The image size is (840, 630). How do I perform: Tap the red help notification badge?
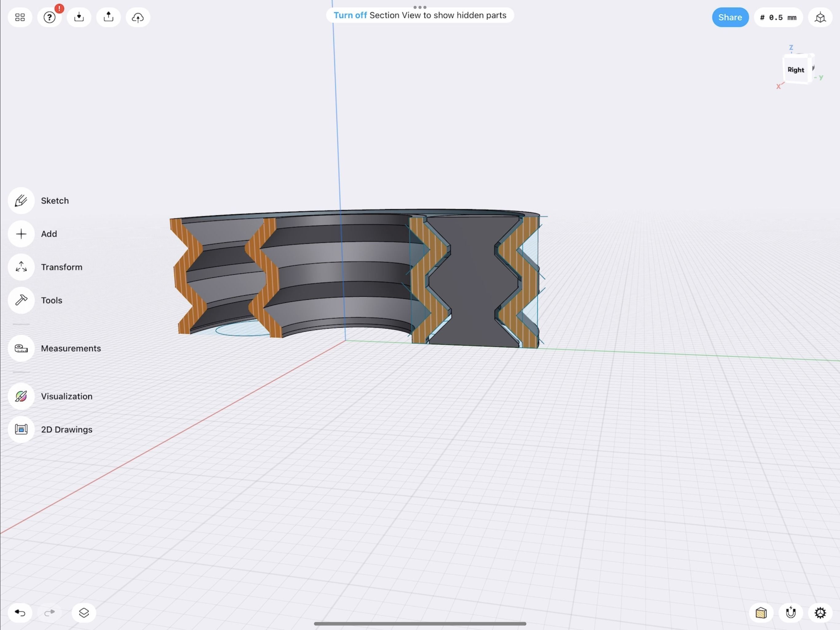click(59, 8)
